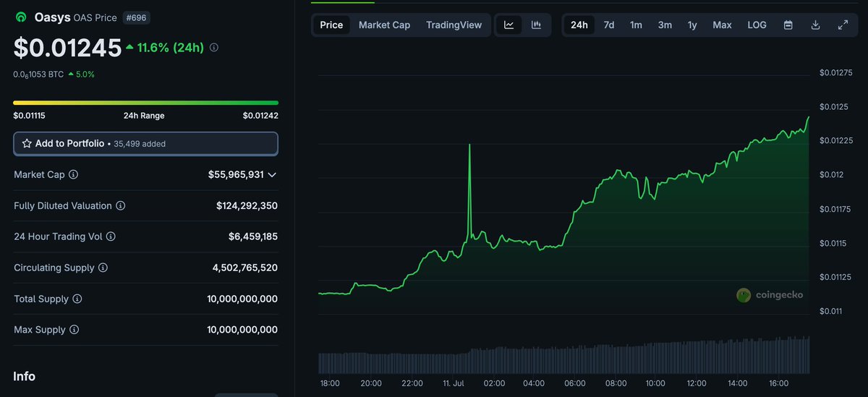Open the price info icon beside 24h change
This screenshot has width=868, height=397.
(x=213, y=47)
